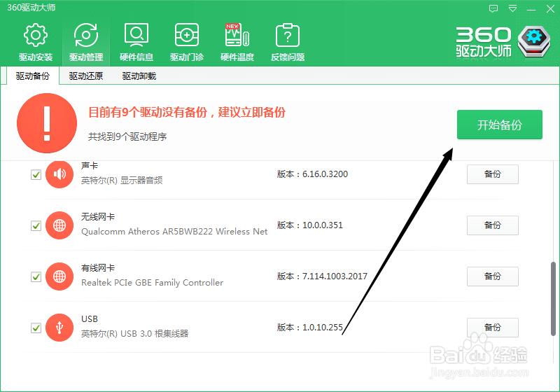This screenshot has width=560, height=392.
Task: Click the text 英特尔(R) USB 3.0 根集线器
Action: (134, 333)
